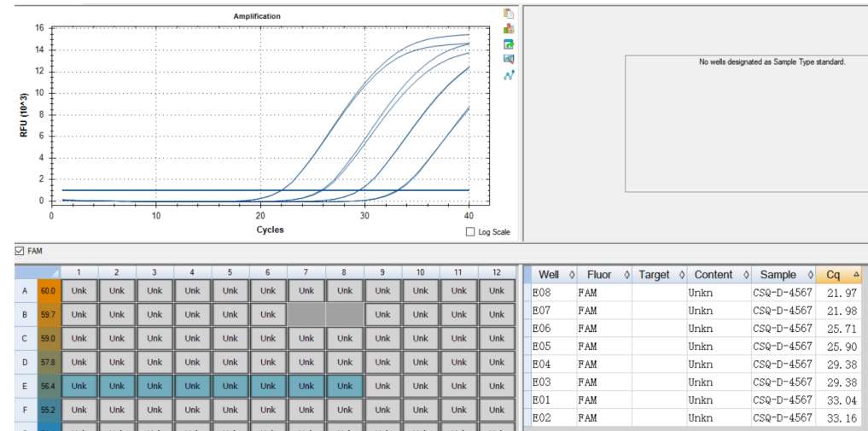Click Cq value 33.16

point(843,417)
